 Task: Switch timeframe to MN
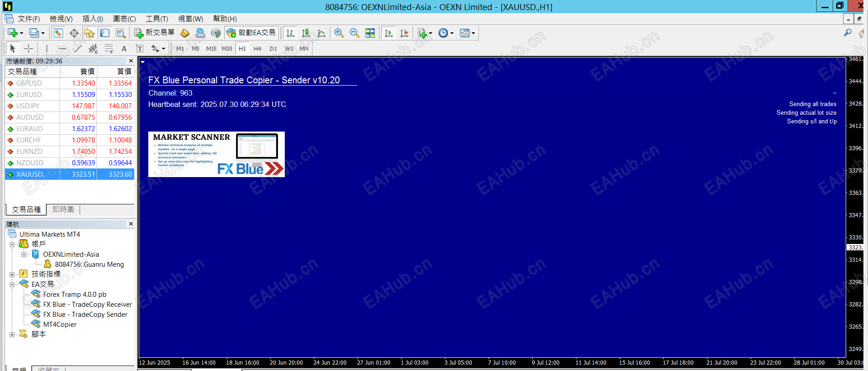(304, 49)
